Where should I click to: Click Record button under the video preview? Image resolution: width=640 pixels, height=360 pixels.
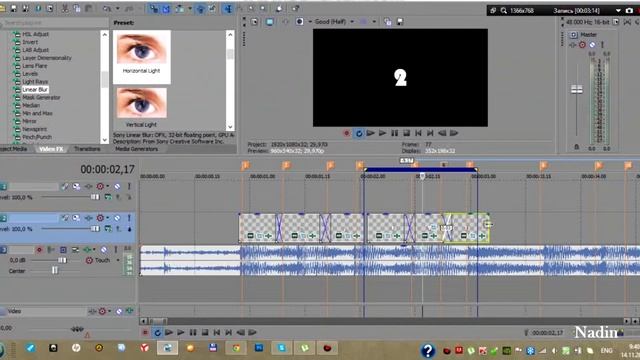point(347,133)
